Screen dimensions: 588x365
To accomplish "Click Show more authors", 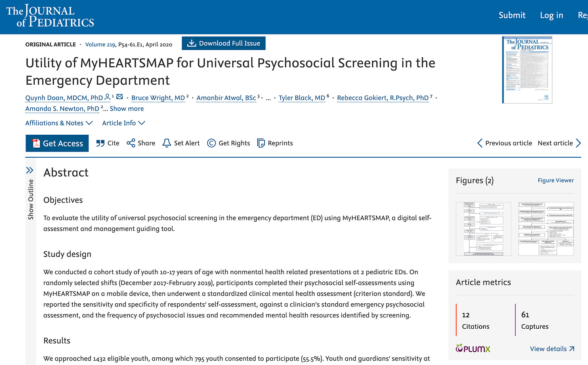I will 126,109.
